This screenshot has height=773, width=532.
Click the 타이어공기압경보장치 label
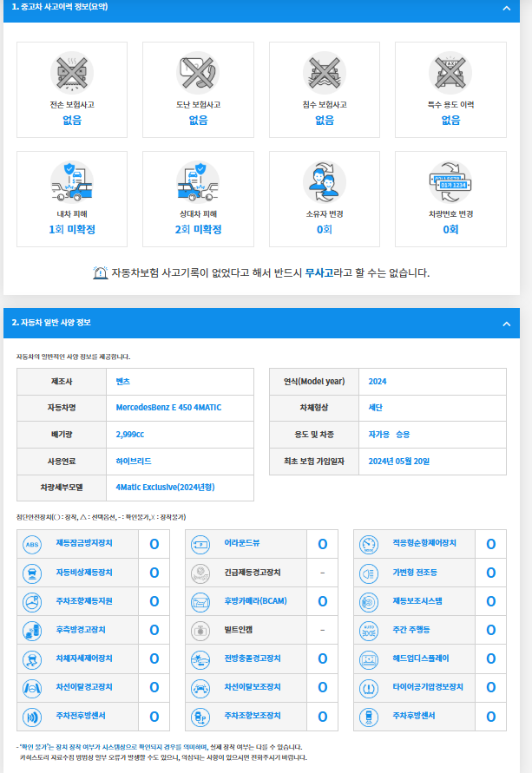[428, 687]
